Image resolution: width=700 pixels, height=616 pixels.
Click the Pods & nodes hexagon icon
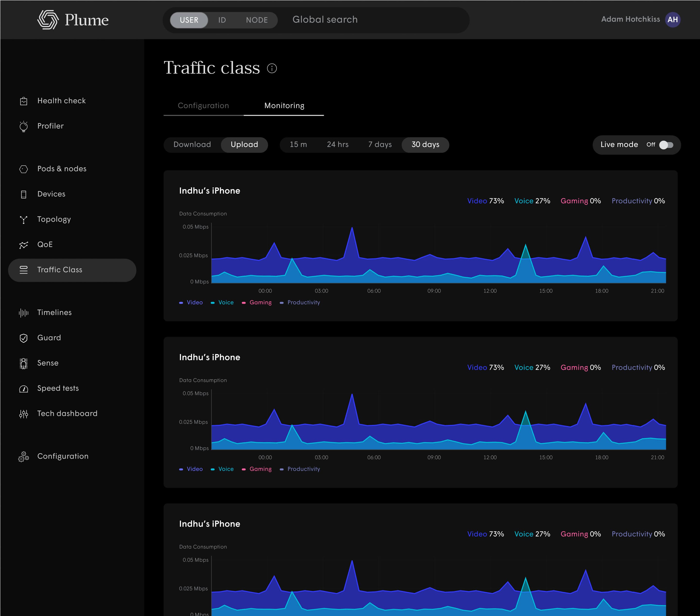[24, 169]
